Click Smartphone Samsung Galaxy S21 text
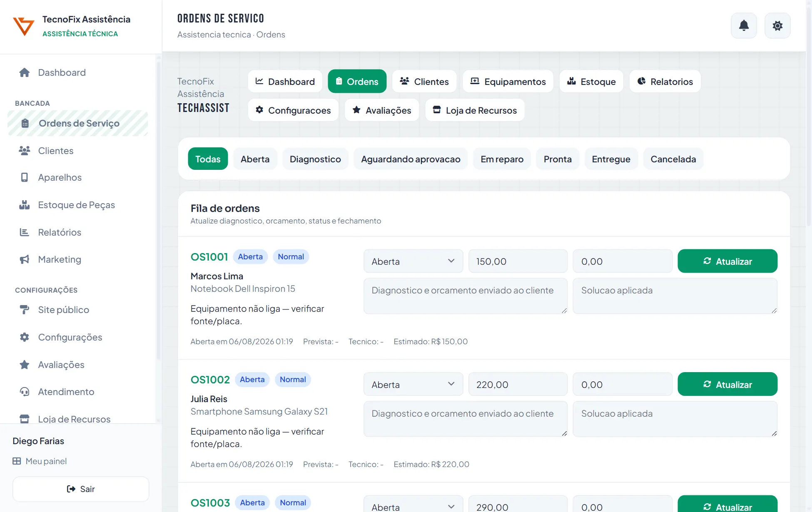 (x=259, y=411)
